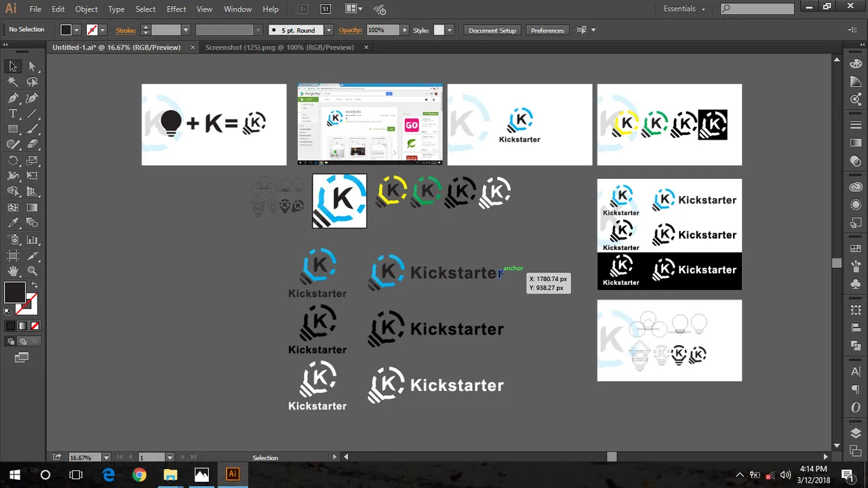868x488 pixels.
Task: Switch to Screenshot (125).png tab
Action: [x=279, y=47]
